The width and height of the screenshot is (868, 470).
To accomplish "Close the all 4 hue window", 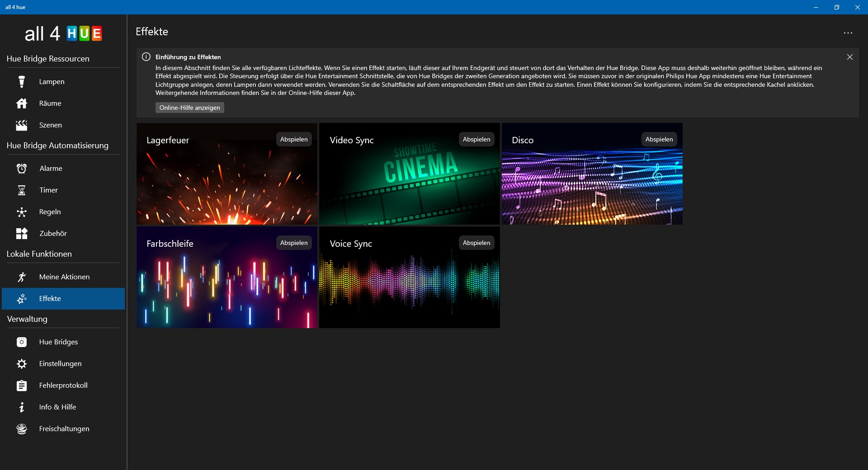I will click(x=858, y=7).
